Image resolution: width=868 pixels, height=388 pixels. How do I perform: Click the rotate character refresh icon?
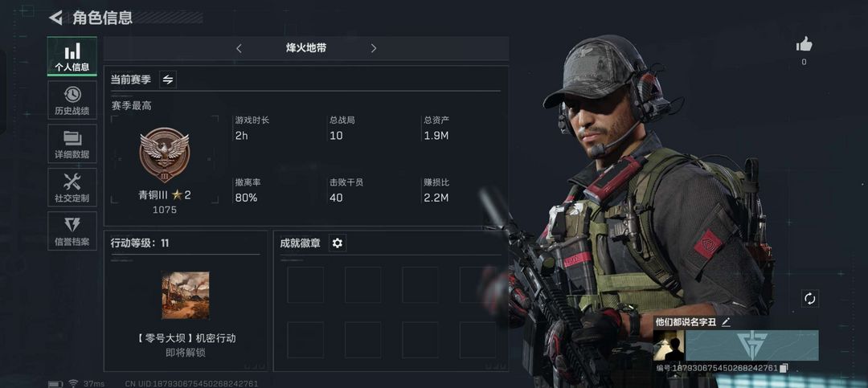coord(809,299)
